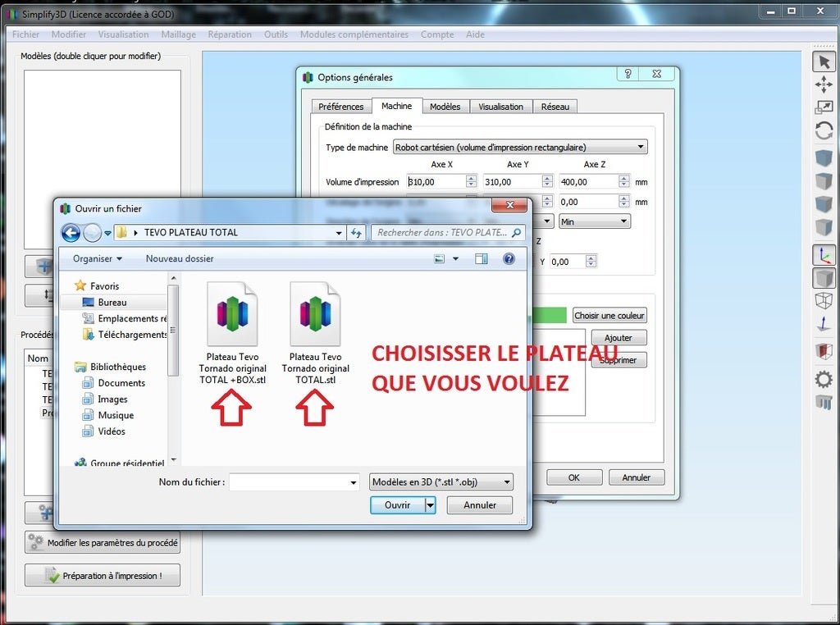Click the Axe X print volume field
This screenshot has width=840, height=625.
coord(436,181)
